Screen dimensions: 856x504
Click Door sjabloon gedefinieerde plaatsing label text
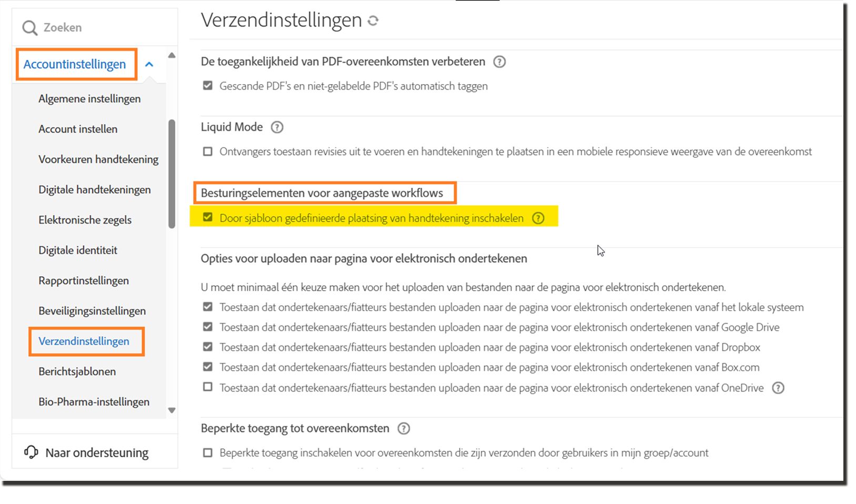pyautogui.click(x=371, y=218)
